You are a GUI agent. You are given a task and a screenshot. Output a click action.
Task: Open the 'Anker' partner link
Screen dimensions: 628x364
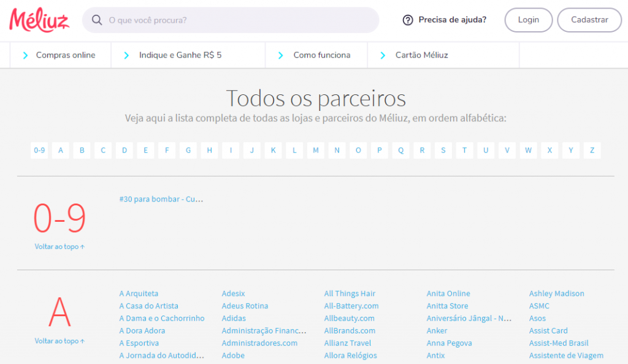pos(437,331)
